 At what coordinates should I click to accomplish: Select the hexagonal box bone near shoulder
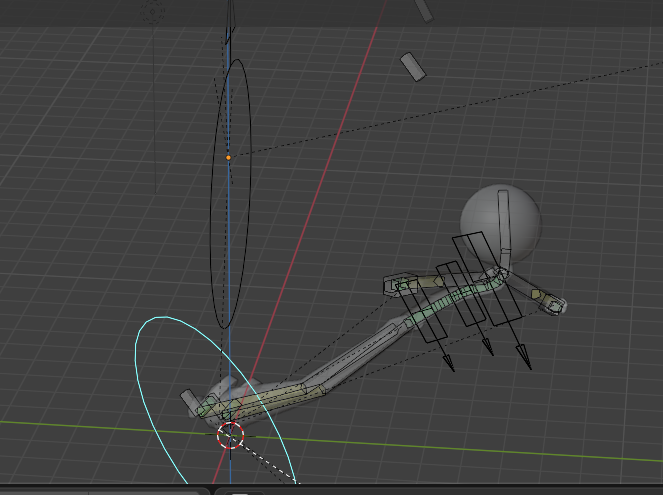[x=400, y=284]
